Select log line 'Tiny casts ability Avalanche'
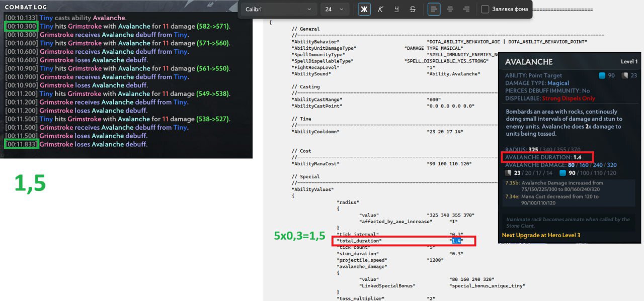 click(65, 18)
